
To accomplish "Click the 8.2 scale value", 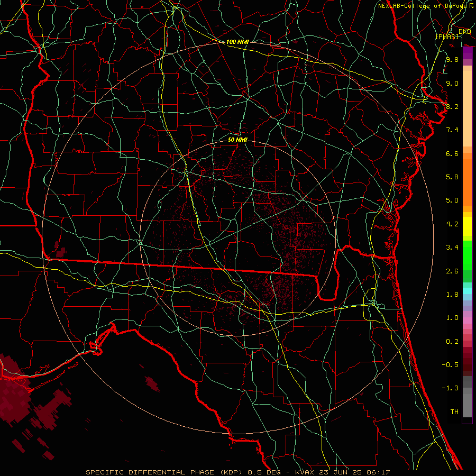I will click(x=452, y=106).
